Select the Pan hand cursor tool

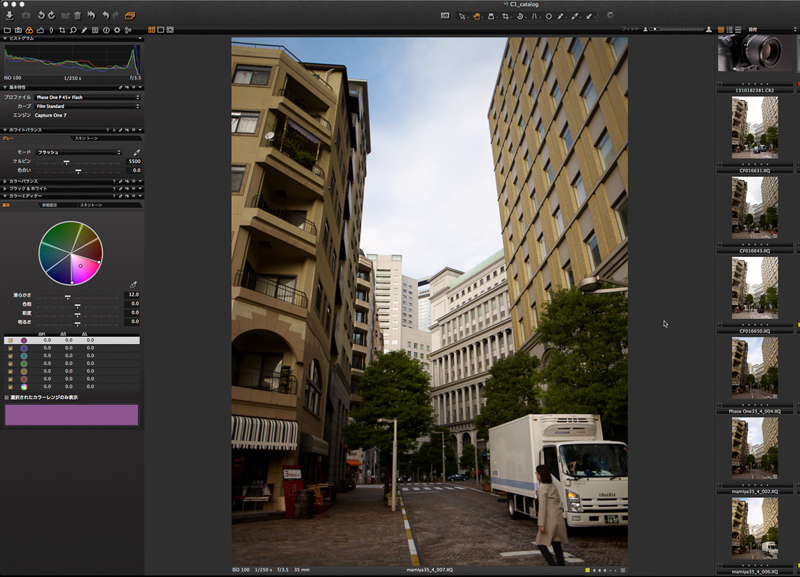tap(477, 16)
